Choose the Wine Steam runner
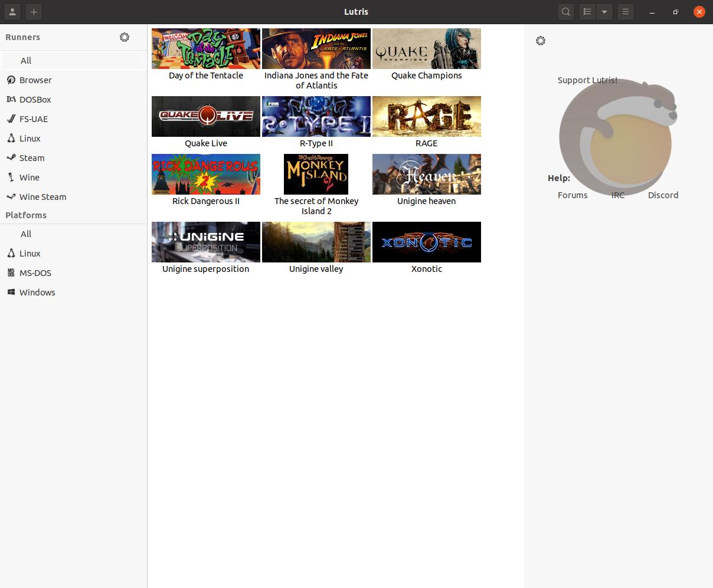The height and width of the screenshot is (588, 713). click(42, 197)
